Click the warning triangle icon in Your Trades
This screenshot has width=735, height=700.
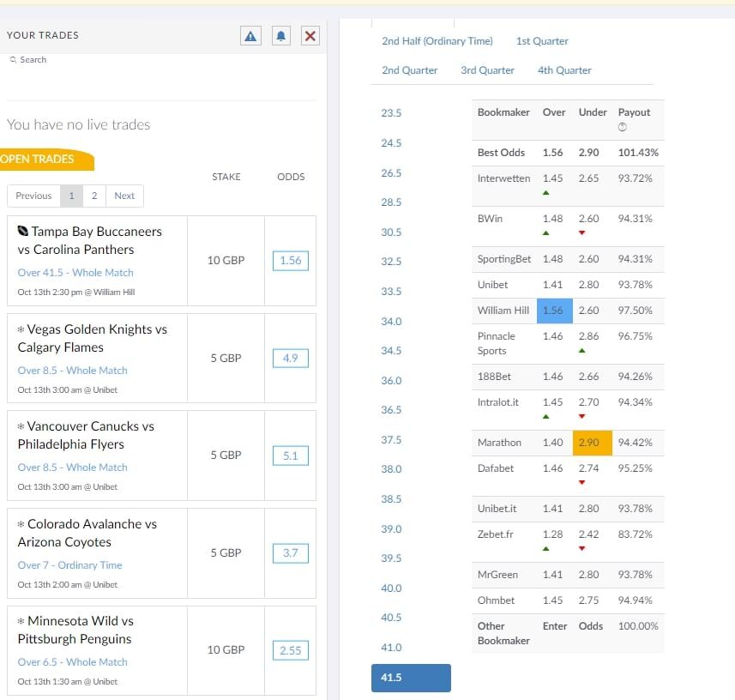point(250,36)
